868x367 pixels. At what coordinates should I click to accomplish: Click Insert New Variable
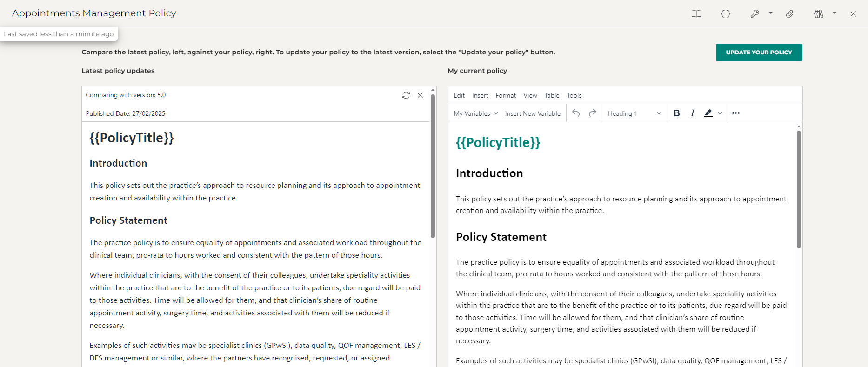pos(533,113)
